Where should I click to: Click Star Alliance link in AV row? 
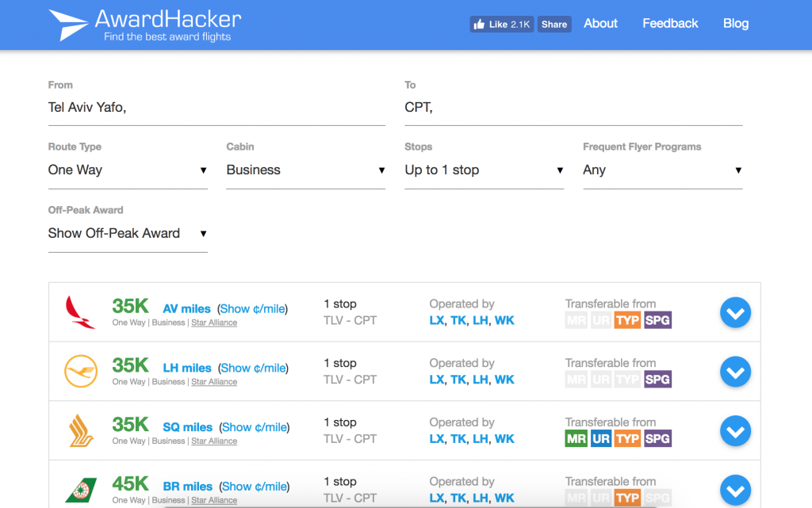(x=214, y=323)
